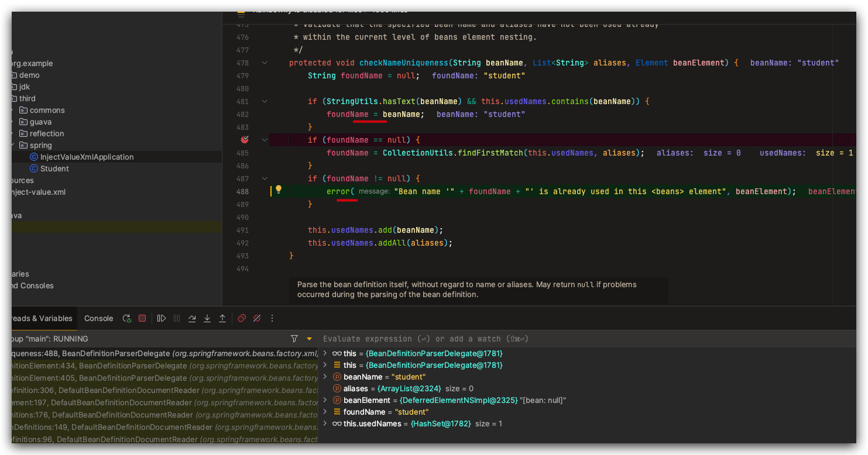Toggle Mute Breakpoints in debug toolbar
The image size is (868, 455).
[x=257, y=318]
